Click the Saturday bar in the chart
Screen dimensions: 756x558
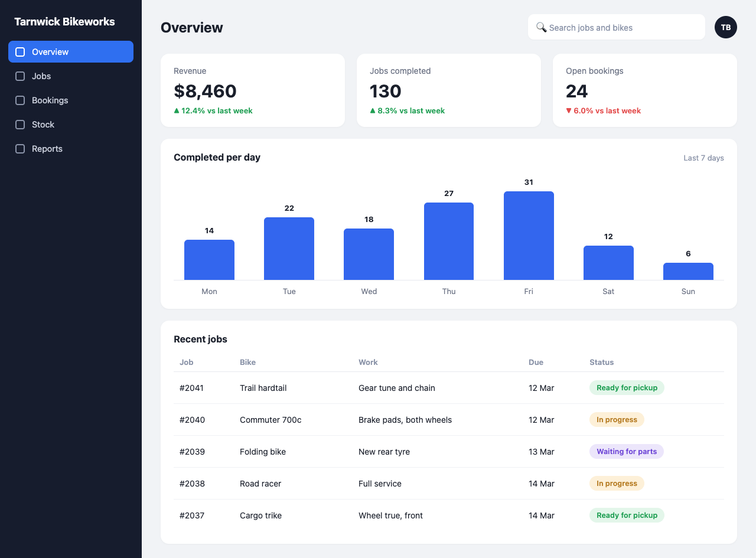coord(608,263)
